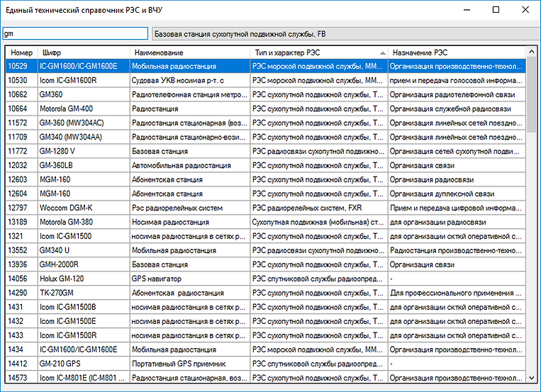Sort by 'Назначение РЭС' column header
The image size is (541, 392).
tap(457, 52)
